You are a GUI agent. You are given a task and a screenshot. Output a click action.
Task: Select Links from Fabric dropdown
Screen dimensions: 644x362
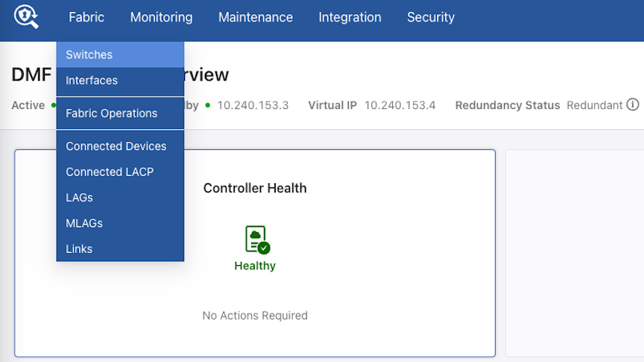click(x=120, y=249)
